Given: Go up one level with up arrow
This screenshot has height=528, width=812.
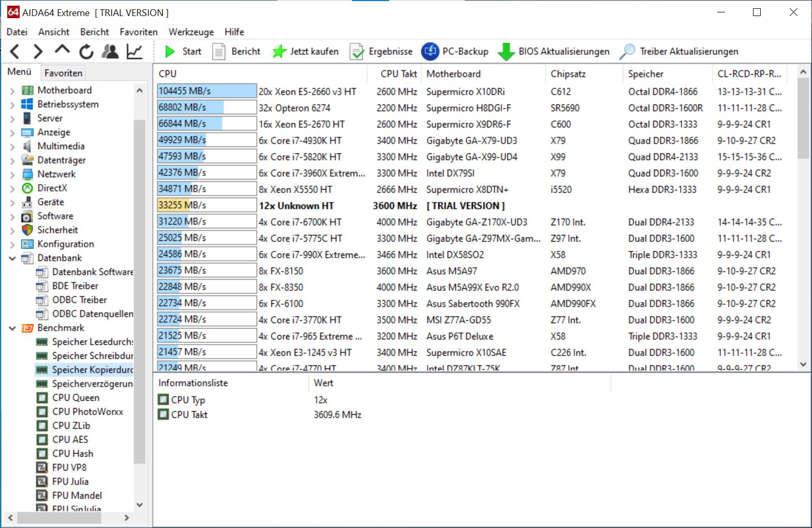Looking at the screenshot, I should click(x=62, y=50).
